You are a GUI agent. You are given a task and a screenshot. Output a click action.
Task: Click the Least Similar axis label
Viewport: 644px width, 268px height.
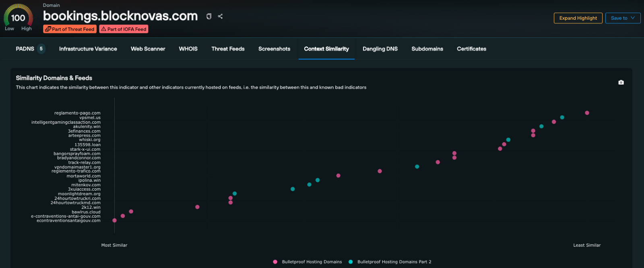(x=587, y=245)
